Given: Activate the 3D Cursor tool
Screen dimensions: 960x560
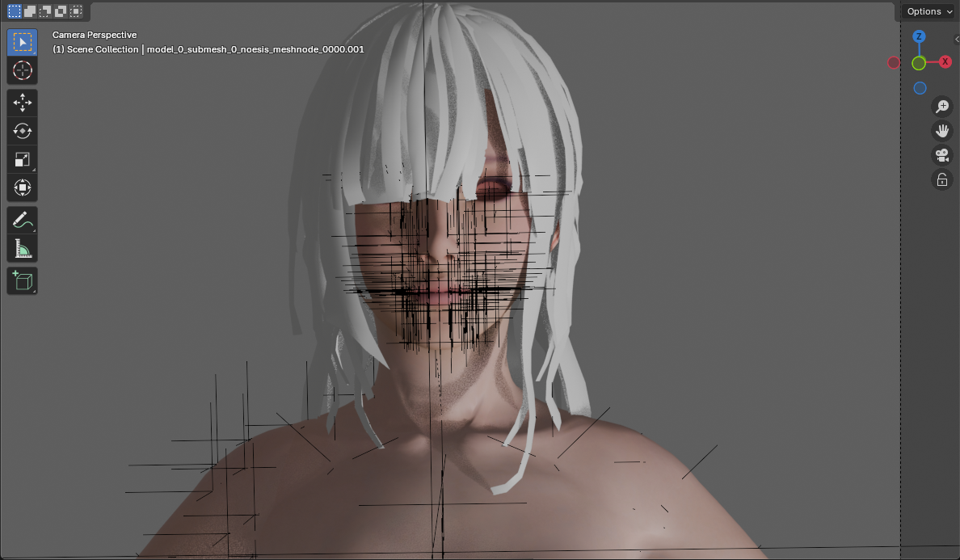Looking at the screenshot, I should [x=22, y=70].
